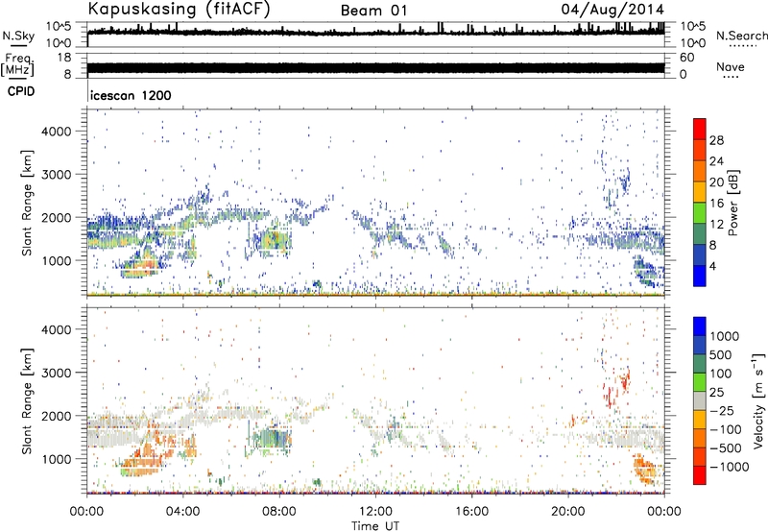
Task: Click the 'CPID' label
Action: [x=21, y=91]
